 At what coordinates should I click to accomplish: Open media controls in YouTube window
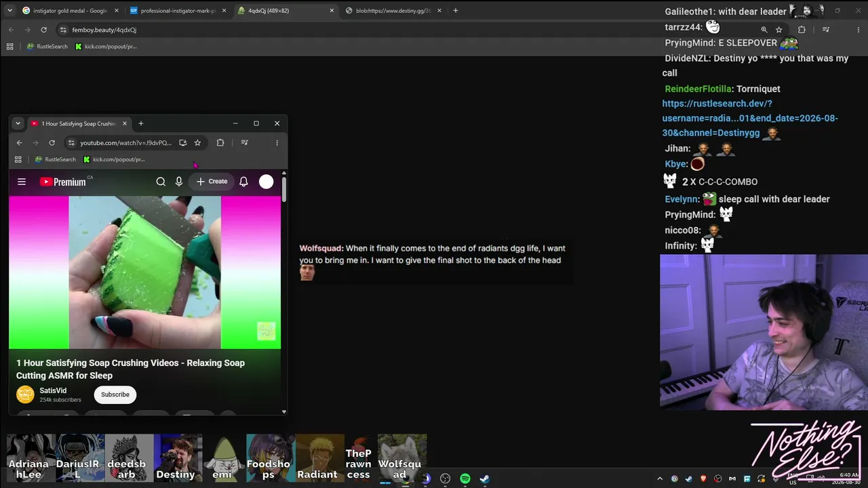click(x=245, y=143)
